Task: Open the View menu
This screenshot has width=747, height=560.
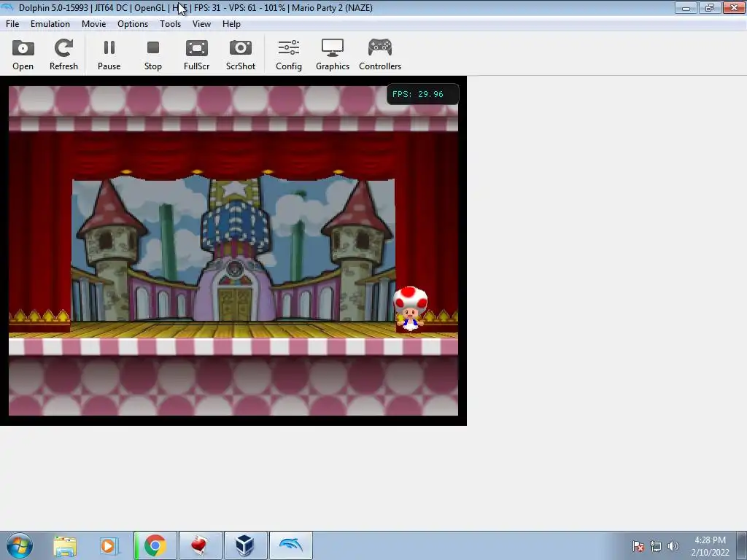Action: click(x=201, y=24)
